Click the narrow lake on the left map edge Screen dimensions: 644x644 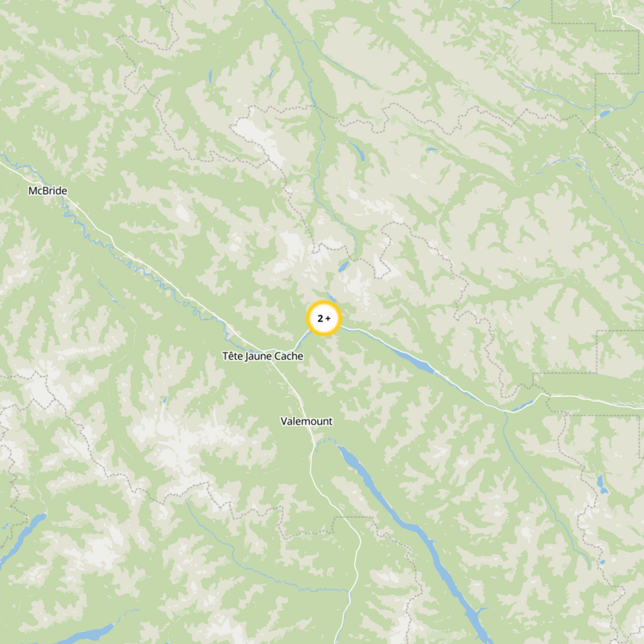(x=21, y=538)
